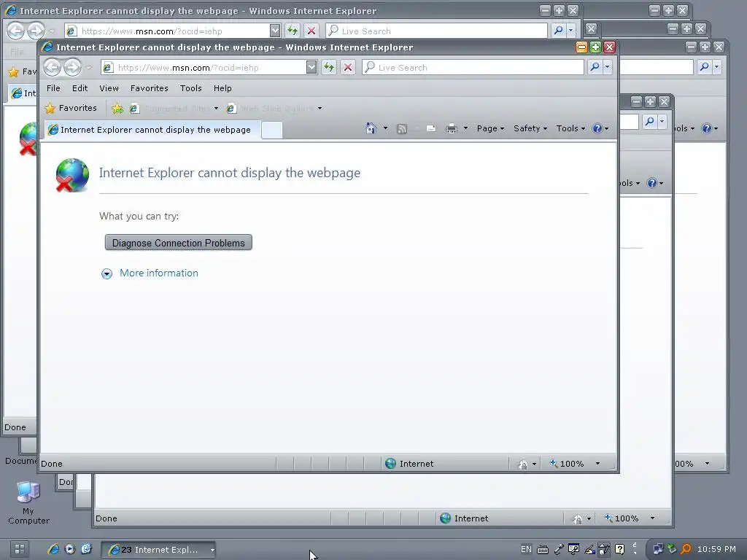
Task: Open the Home button dropdown arrow
Action: click(x=385, y=128)
